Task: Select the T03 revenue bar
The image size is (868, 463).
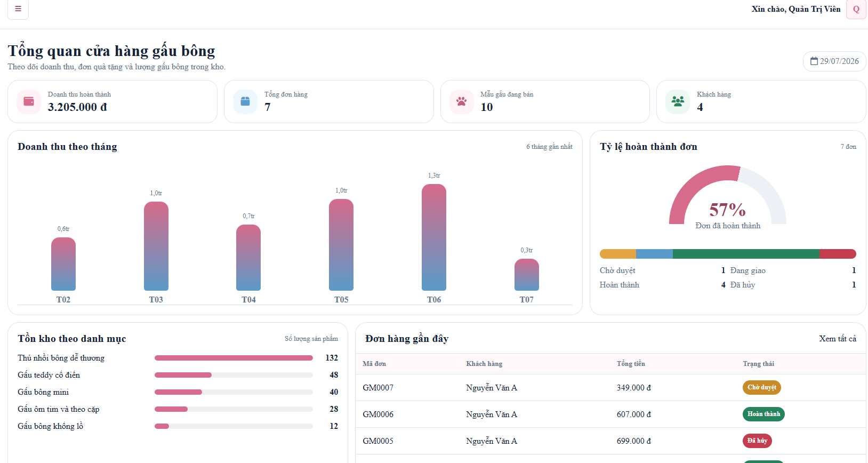Action: click(156, 246)
